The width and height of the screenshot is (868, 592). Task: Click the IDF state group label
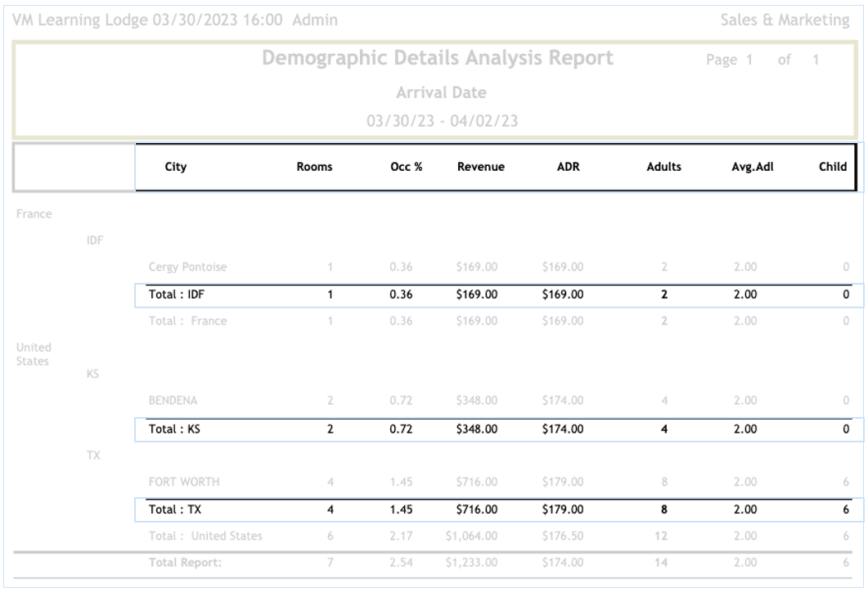(x=94, y=240)
